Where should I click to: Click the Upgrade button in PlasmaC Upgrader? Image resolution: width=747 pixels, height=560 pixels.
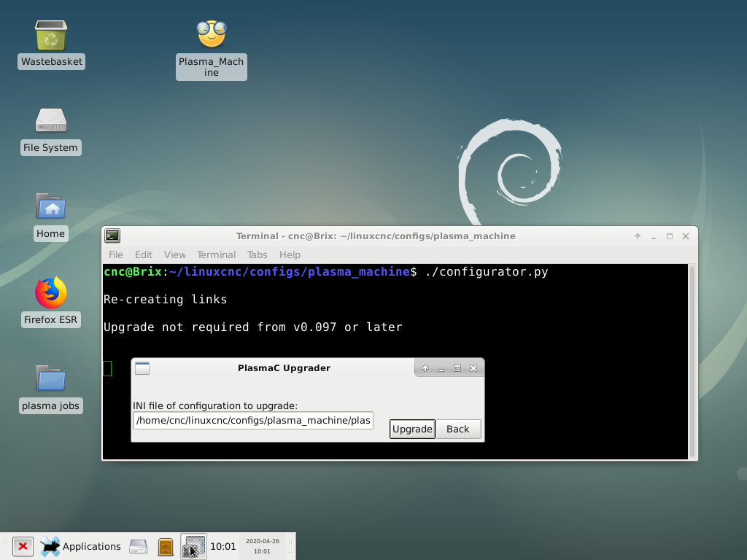pos(412,429)
